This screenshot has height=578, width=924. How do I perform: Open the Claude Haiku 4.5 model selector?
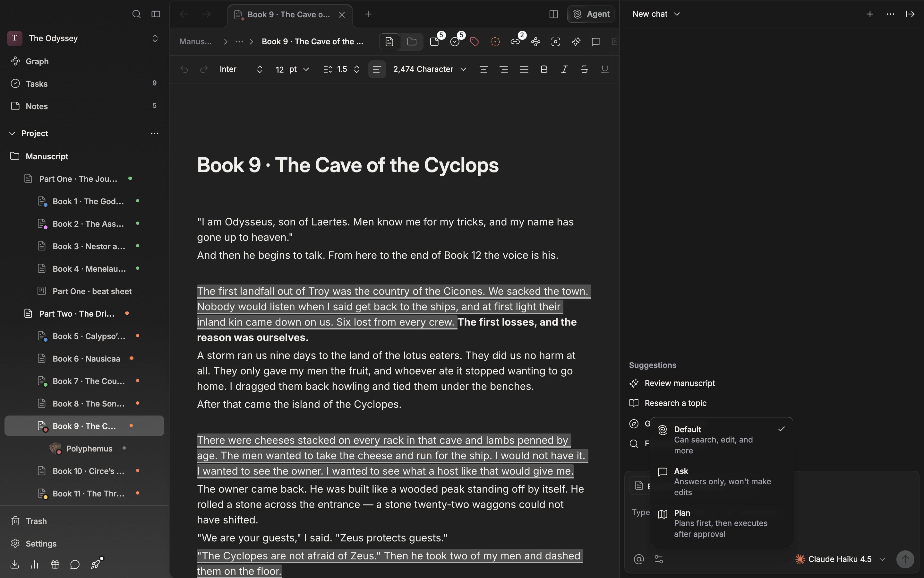pyautogui.click(x=840, y=559)
